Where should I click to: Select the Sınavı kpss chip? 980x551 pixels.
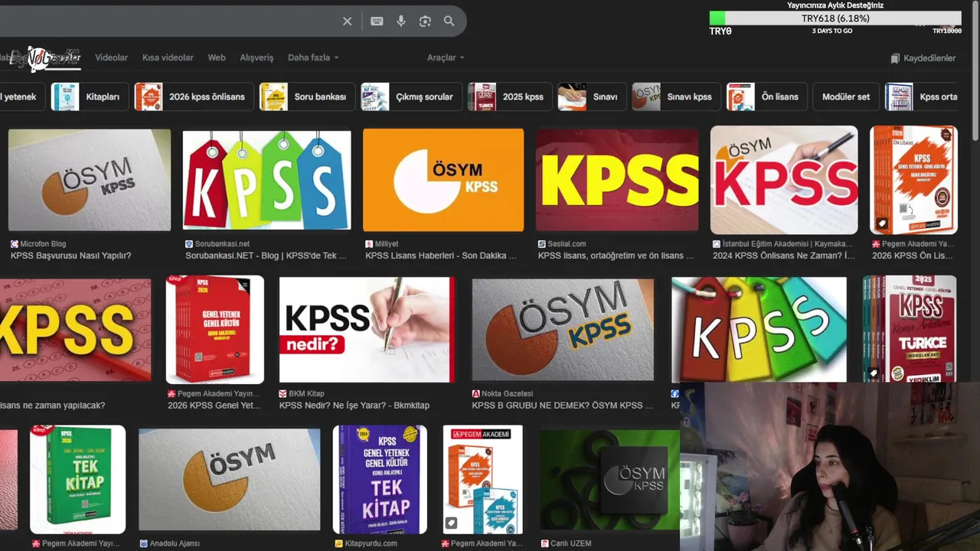click(x=676, y=97)
